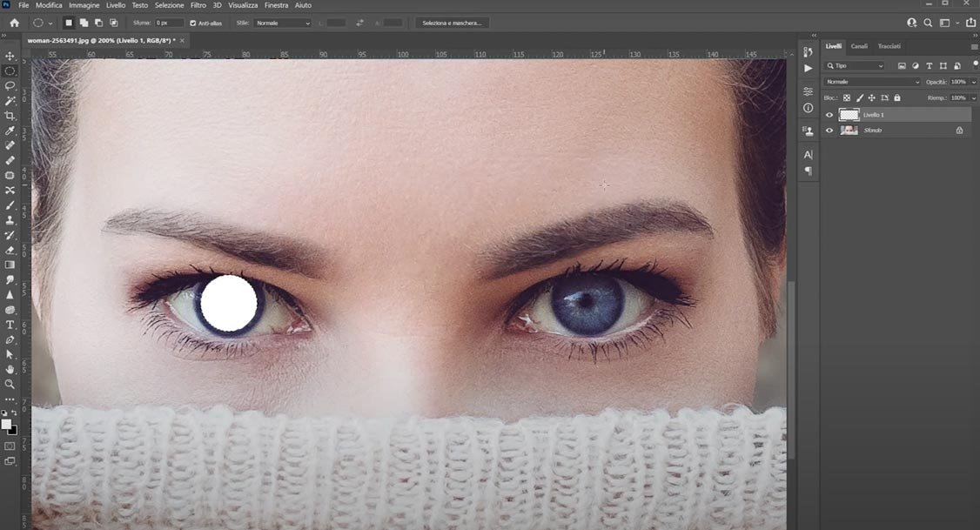Select the Path Selection arrow tool
Image resolution: width=980 pixels, height=530 pixels.
10,354
